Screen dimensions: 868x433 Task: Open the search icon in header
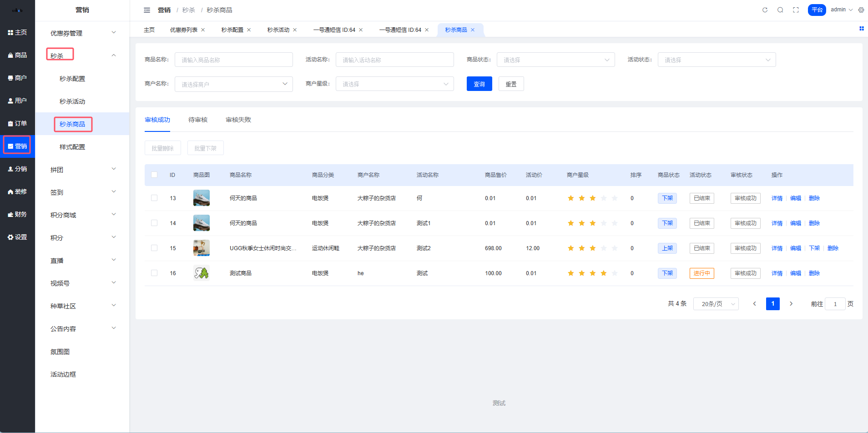780,10
